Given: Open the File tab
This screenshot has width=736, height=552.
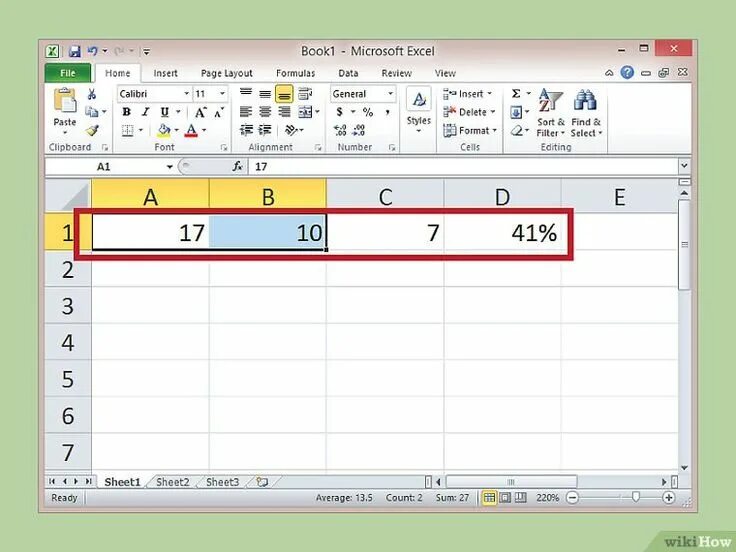Looking at the screenshot, I should click(x=68, y=73).
